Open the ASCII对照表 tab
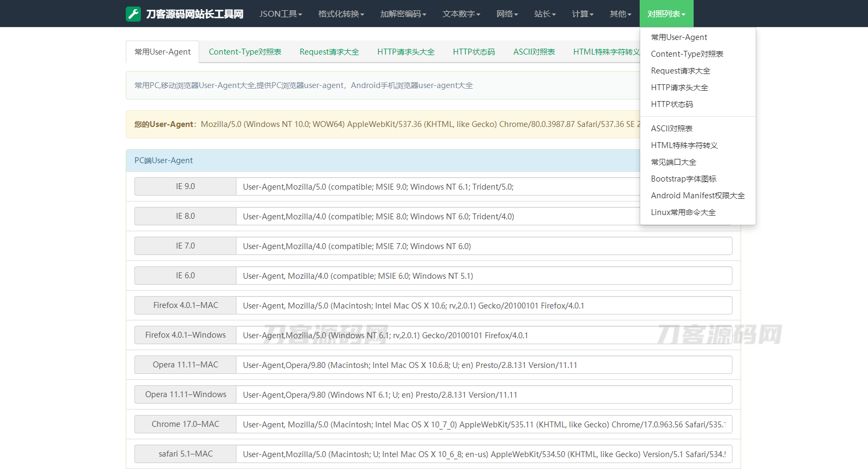 coord(534,52)
